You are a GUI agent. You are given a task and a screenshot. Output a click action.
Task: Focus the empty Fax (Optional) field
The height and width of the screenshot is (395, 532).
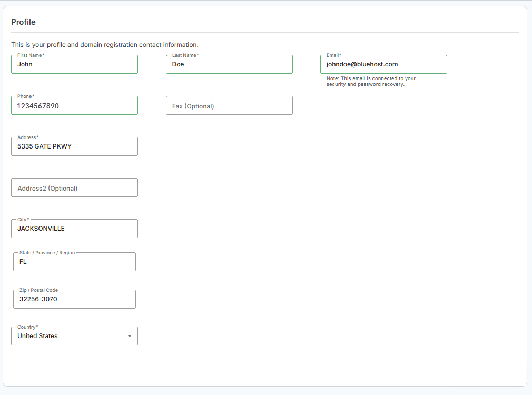[x=229, y=106]
